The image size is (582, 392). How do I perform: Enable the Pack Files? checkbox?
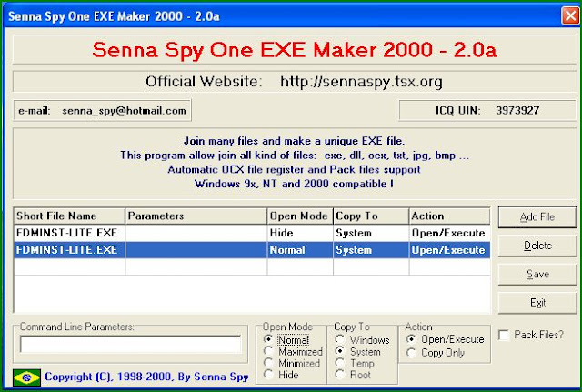coord(504,335)
